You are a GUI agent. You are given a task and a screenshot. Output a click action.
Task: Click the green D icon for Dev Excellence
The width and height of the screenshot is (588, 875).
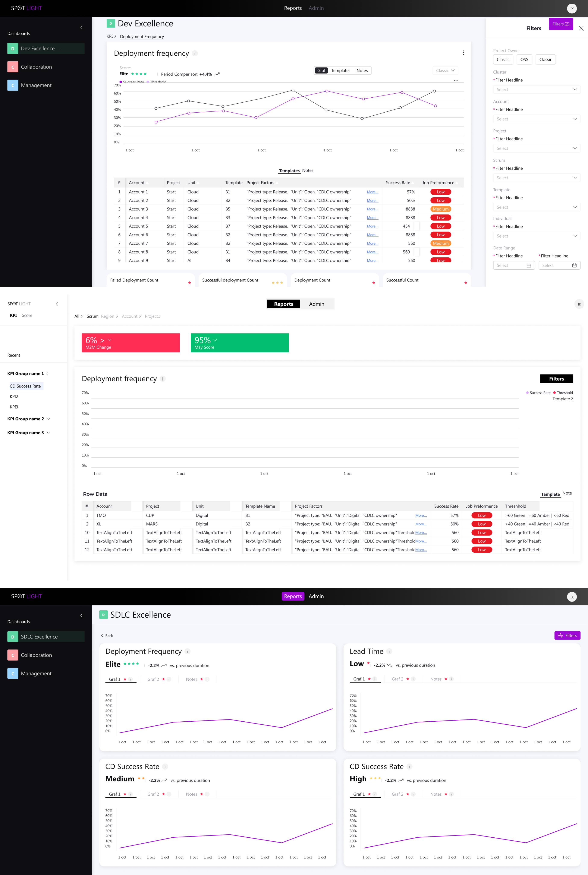point(13,48)
